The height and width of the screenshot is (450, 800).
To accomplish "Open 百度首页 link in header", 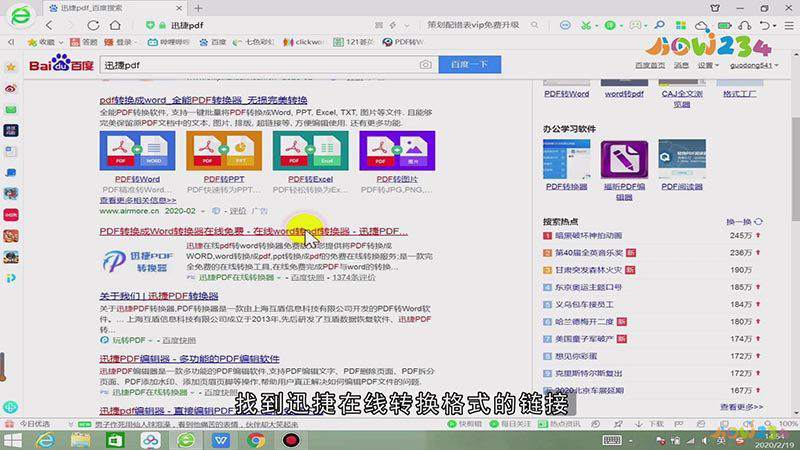I will click(x=650, y=65).
